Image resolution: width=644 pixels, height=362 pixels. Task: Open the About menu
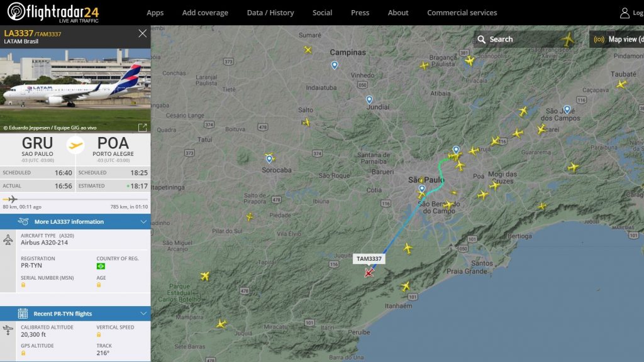point(398,13)
